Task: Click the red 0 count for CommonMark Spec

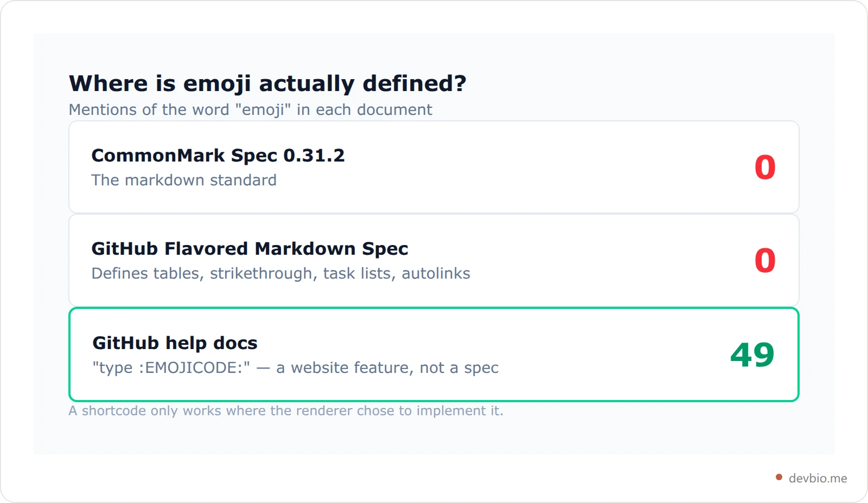Action: pyautogui.click(x=765, y=167)
